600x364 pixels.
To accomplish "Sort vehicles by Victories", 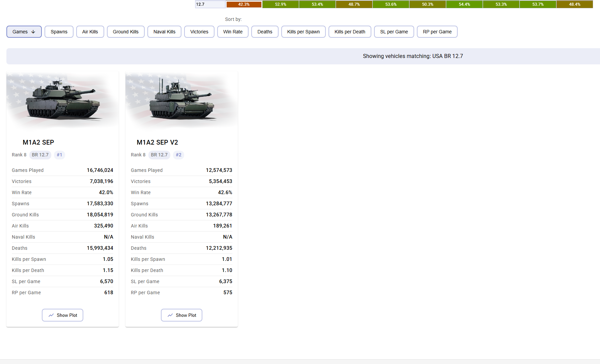I will coord(199,32).
